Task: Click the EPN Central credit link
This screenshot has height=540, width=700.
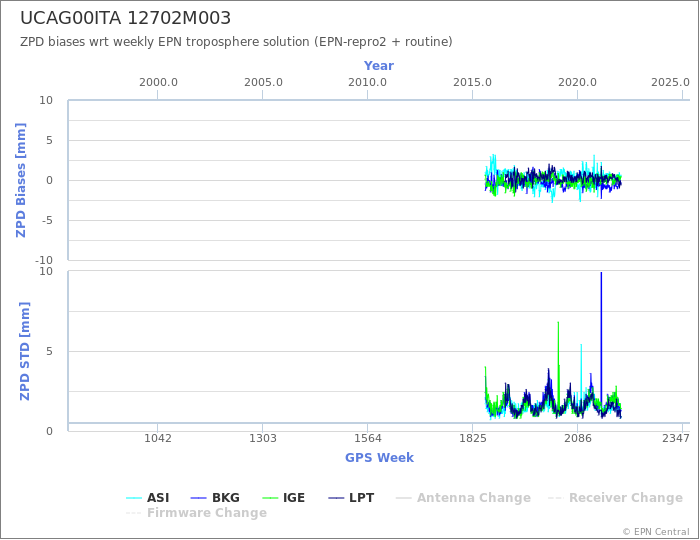Action: (x=656, y=532)
